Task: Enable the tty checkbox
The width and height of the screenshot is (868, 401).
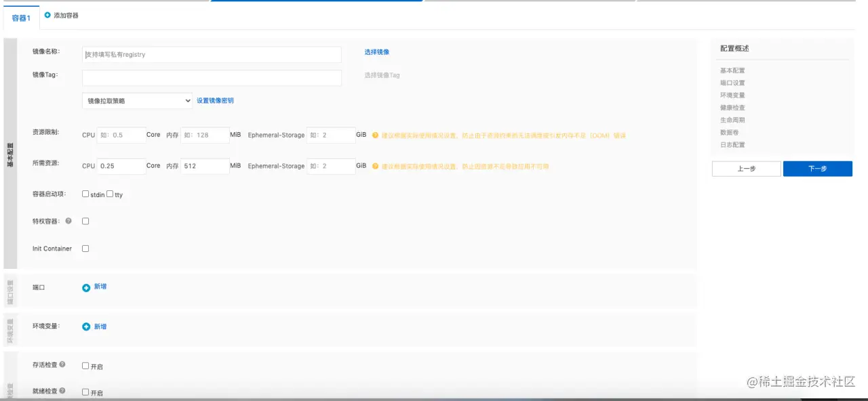Action: pyautogui.click(x=110, y=194)
